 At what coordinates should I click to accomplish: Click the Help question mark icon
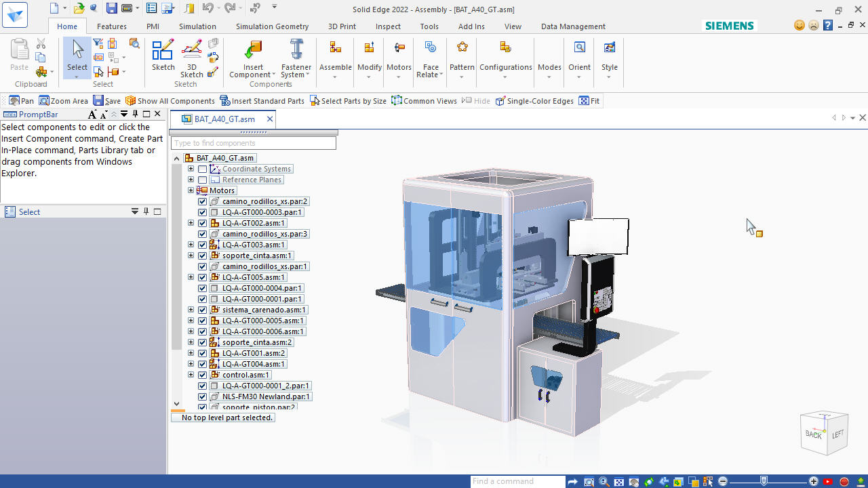click(827, 26)
